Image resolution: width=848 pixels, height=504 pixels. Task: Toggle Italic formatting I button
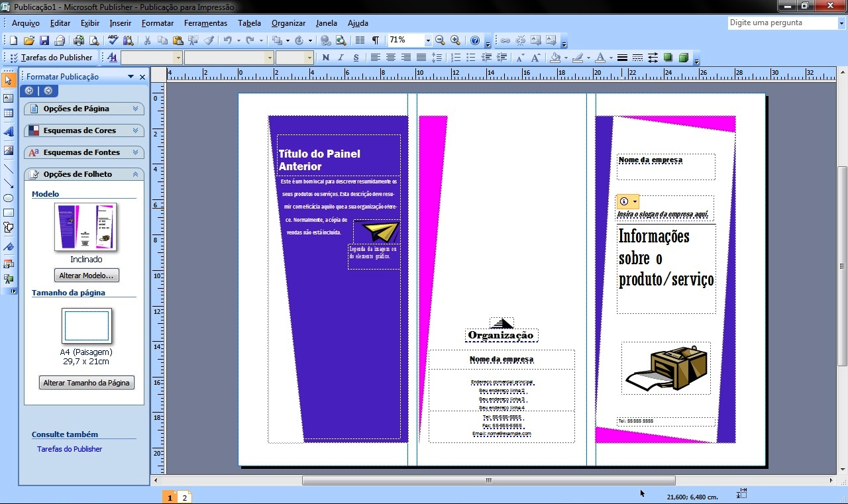tap(341, 58)
